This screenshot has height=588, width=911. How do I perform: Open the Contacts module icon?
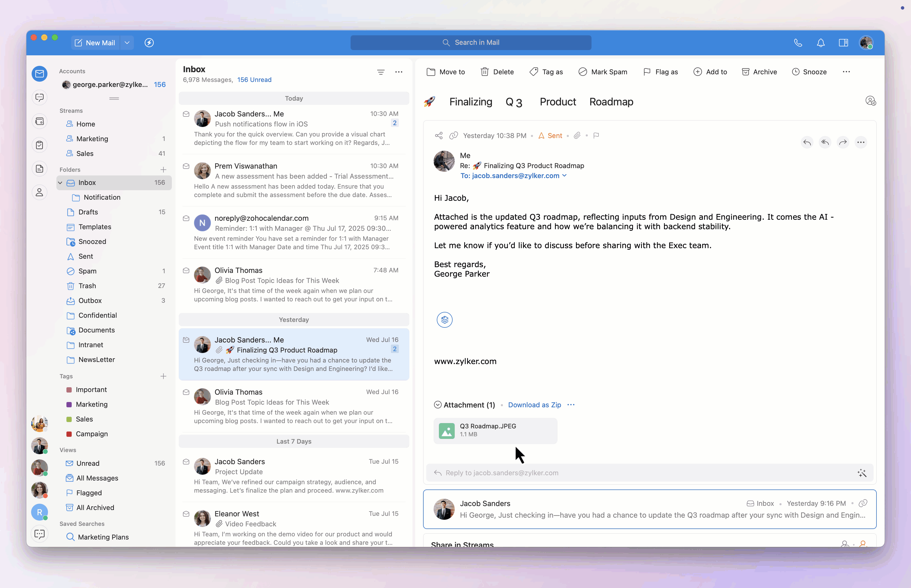point(39,192)
